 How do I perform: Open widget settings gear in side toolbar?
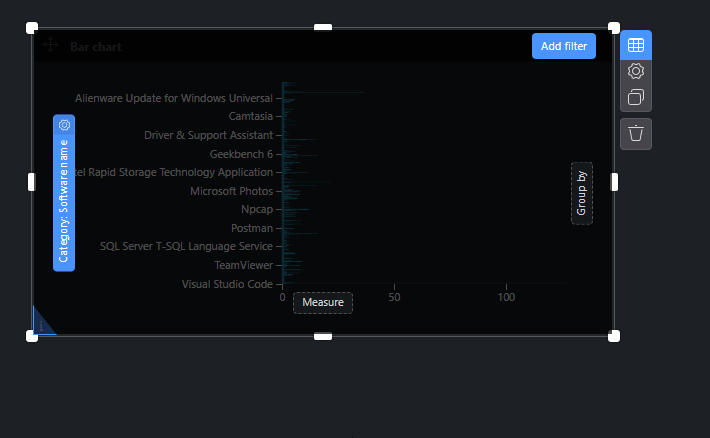click(636, 71)
